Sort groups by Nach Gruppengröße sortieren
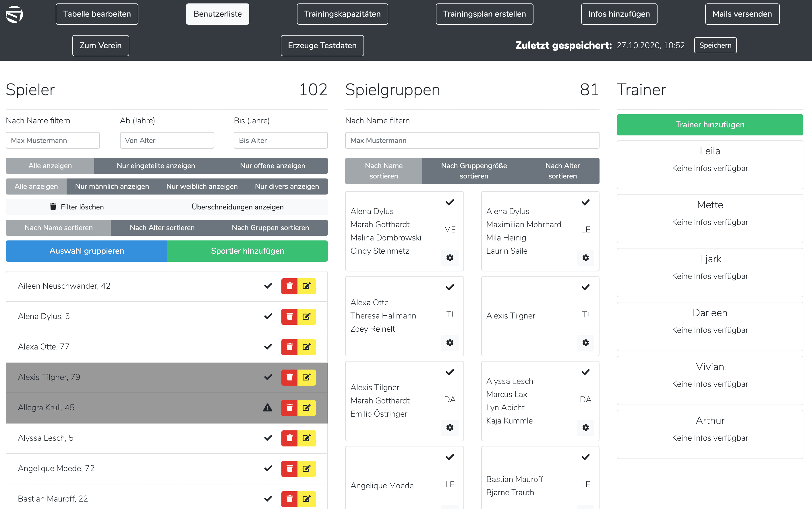The width and height of the screenshot is (812, 509). (473, 171)
